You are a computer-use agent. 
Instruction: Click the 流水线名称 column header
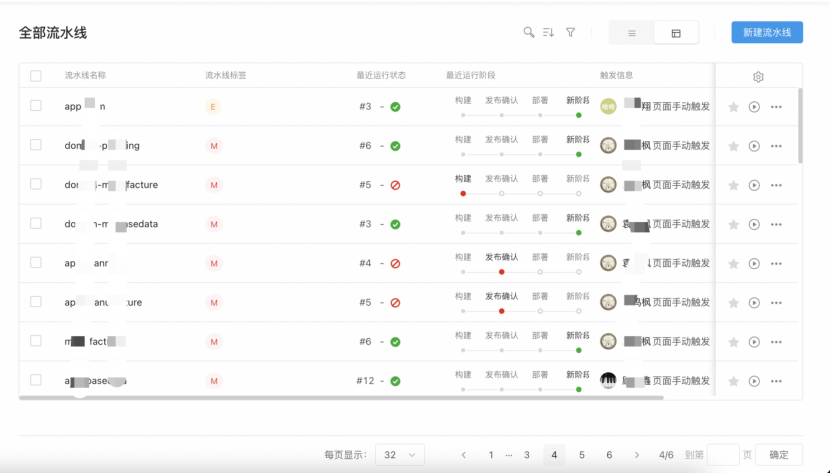coord(85,75)
